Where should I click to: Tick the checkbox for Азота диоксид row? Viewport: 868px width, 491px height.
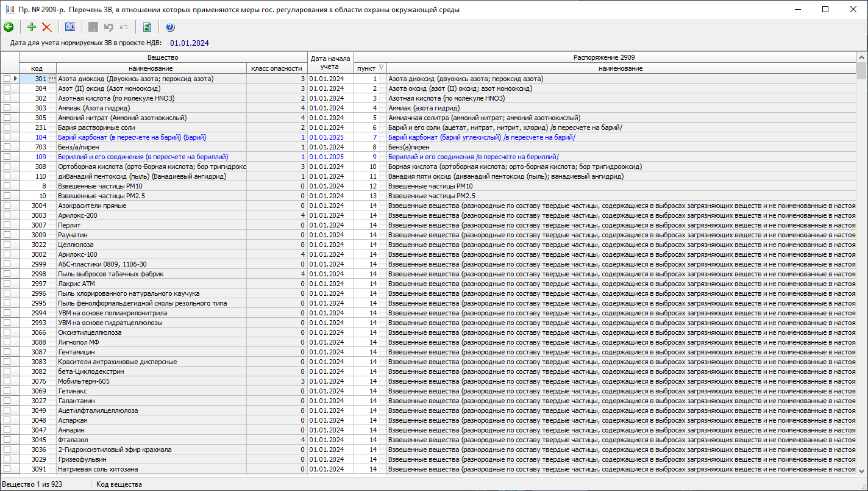click(x=7, y=79)
